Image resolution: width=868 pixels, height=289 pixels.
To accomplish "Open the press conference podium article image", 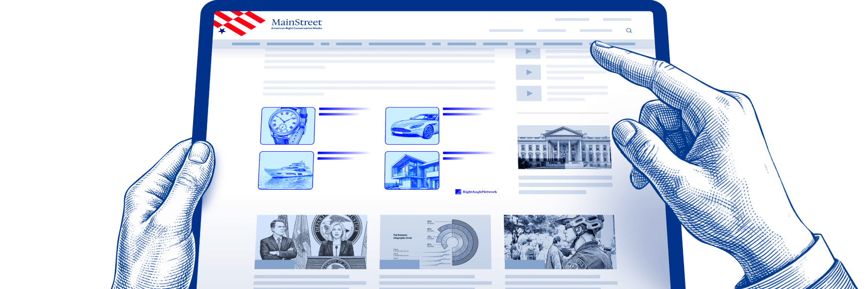I will pyautogui.click(x=312, y=242).
